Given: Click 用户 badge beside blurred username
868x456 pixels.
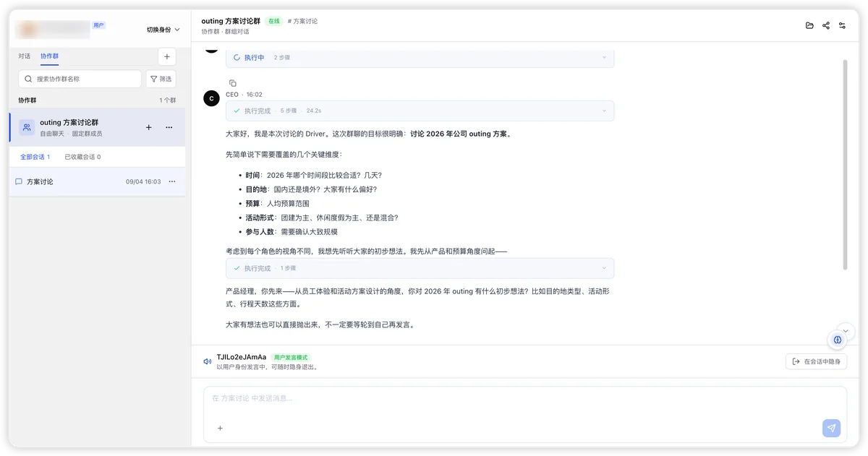Looking at the screenshot, I should click(98, 25).
